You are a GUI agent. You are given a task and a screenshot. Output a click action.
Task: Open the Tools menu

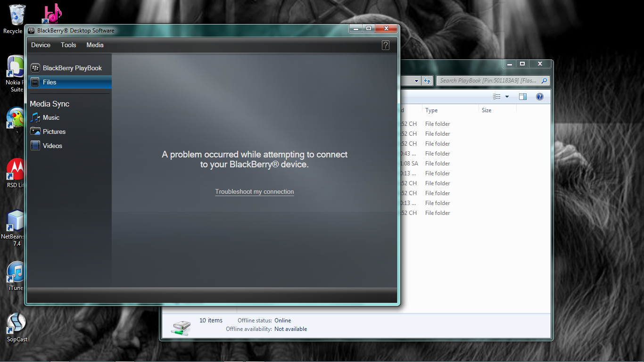[x=68, y=45]
